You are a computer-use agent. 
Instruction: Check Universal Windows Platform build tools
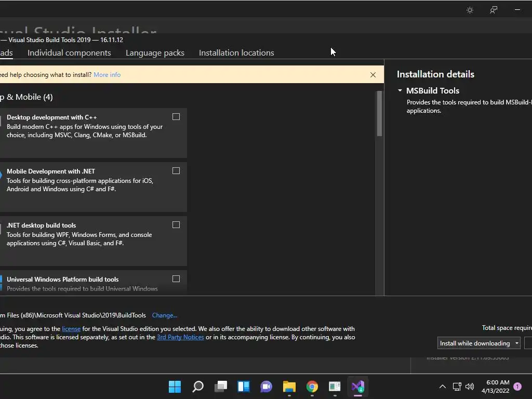176,278
